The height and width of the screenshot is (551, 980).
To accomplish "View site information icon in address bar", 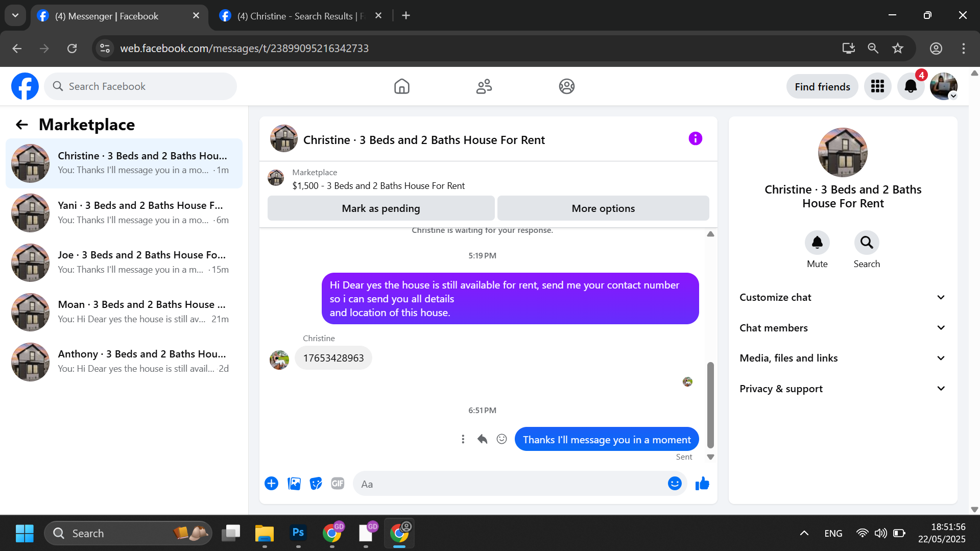I will tap(105, 48).
